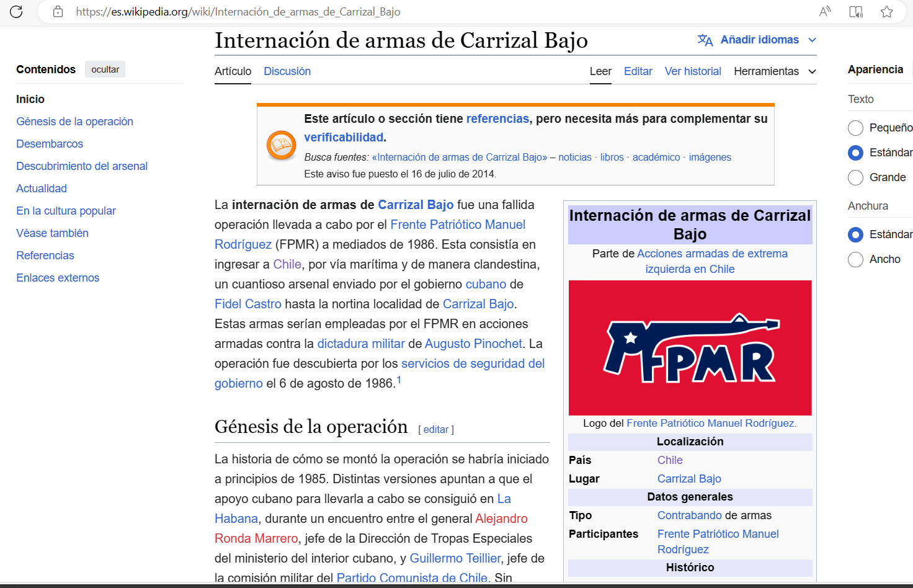Screen dimensions: 913x588
Task: Open Chile link in infobox País row
Action: tap(670, 460)
